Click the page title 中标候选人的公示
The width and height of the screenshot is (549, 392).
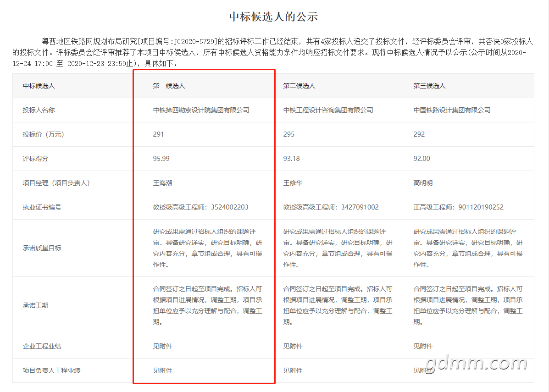(273, 17)
